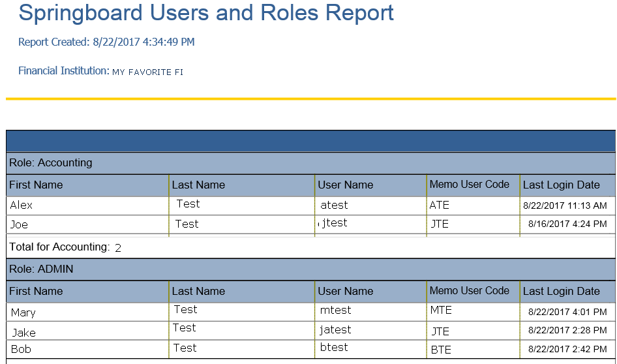Select the last name Test in Alex's row

(188, 204)
